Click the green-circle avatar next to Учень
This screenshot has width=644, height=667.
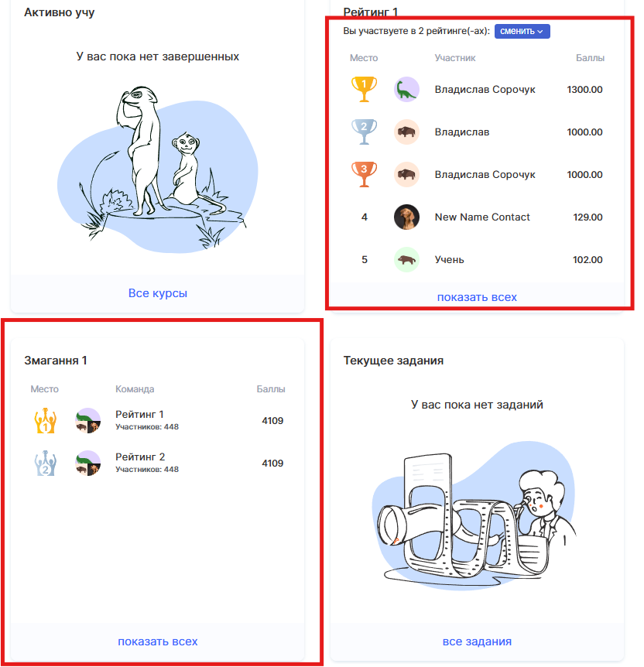click(406, 259)
